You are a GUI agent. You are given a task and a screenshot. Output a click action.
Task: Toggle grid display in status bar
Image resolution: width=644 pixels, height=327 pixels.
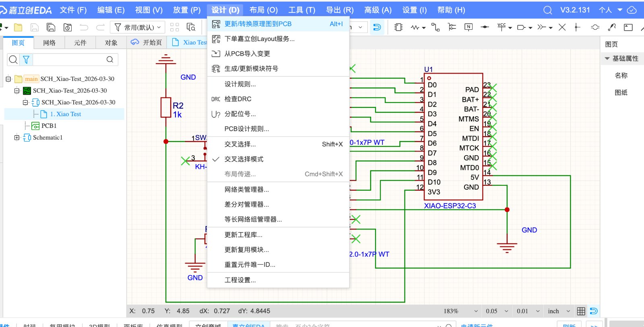(x=581, y=311)
